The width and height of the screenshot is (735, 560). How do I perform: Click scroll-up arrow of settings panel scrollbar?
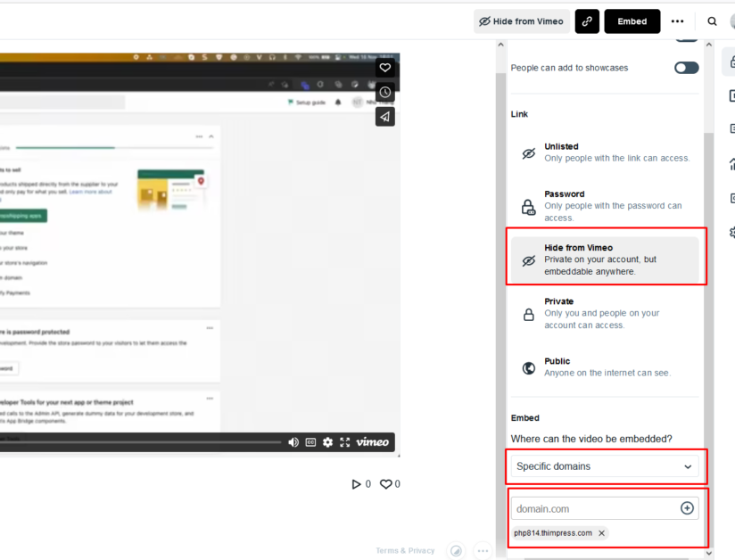pos(709,45)
